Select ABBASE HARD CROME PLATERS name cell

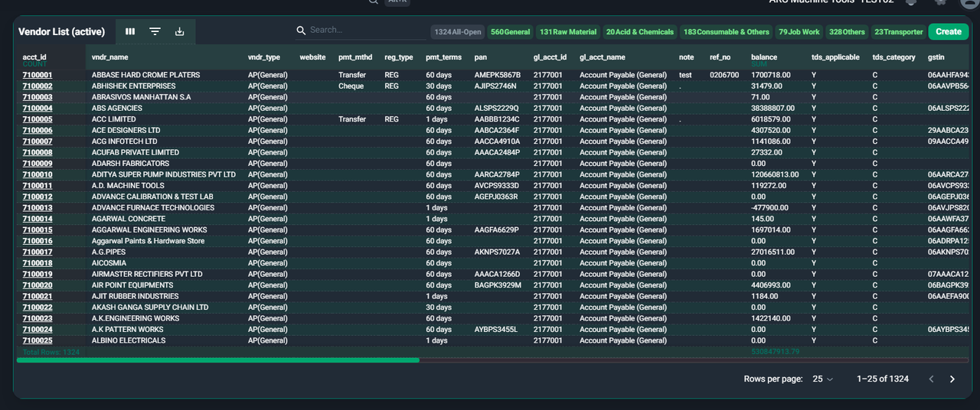click(145, 75)
